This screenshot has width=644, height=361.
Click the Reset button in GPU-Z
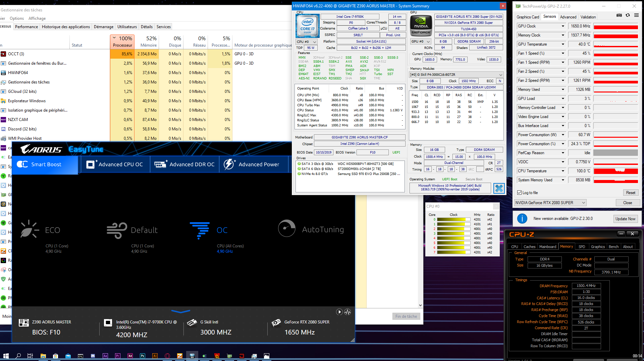(x=630, y=193)
